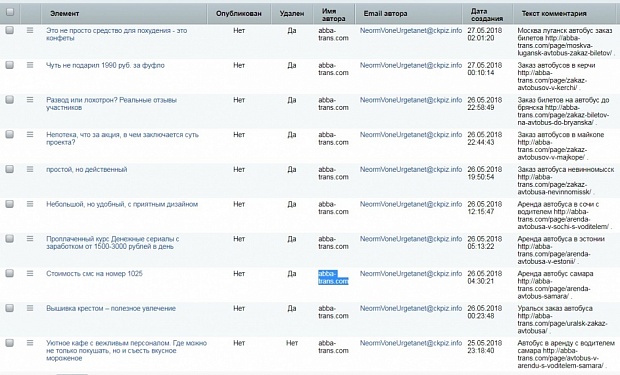Sort by 'Удален' column header
Screen dimensions: 620x375
click(x=292, y=13)
